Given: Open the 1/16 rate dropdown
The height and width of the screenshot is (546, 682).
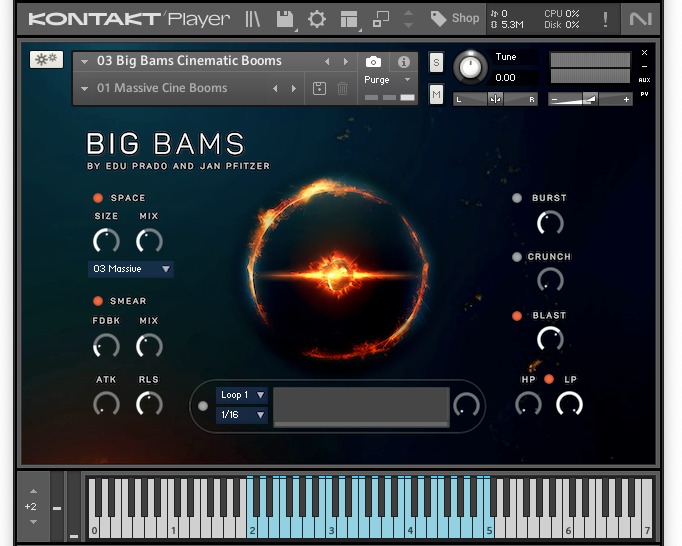Looking at the screenshot, I should (242, 415).
